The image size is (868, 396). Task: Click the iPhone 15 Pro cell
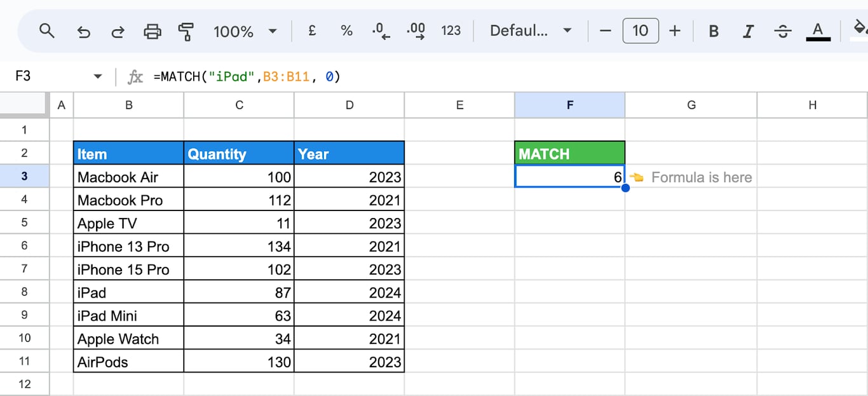128,269
